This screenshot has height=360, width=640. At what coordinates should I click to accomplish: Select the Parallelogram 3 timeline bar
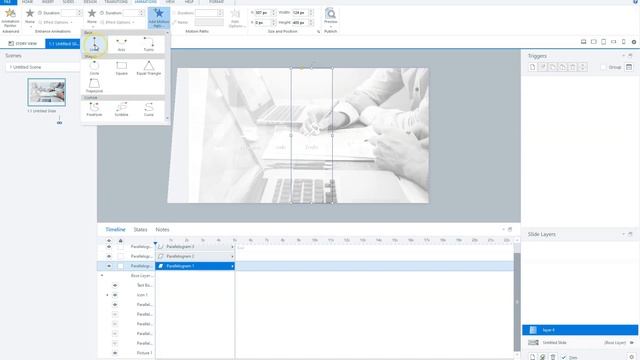click(x=195, y=247)
